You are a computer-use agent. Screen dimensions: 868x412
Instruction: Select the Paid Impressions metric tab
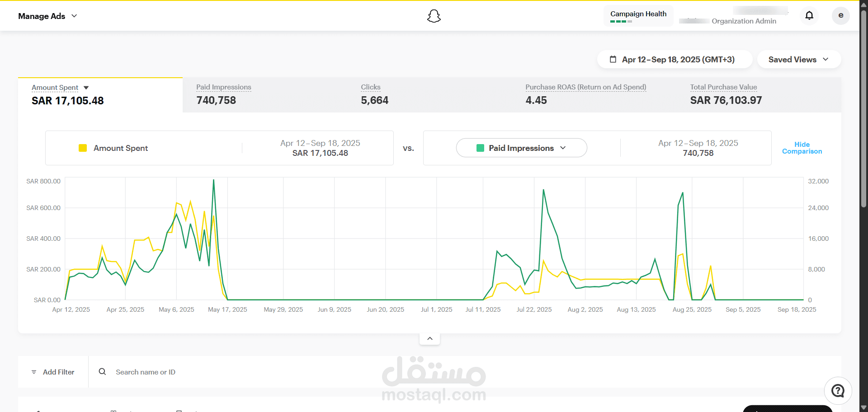coord(265,95)
